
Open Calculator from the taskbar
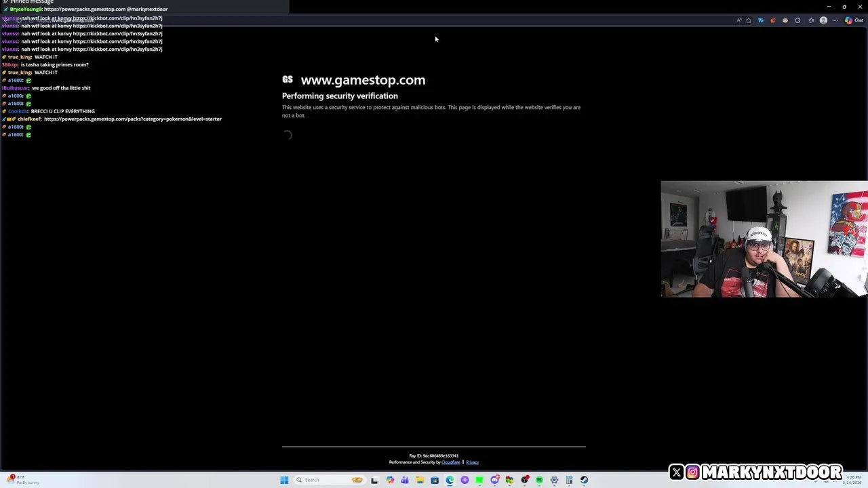click(569, 480)
